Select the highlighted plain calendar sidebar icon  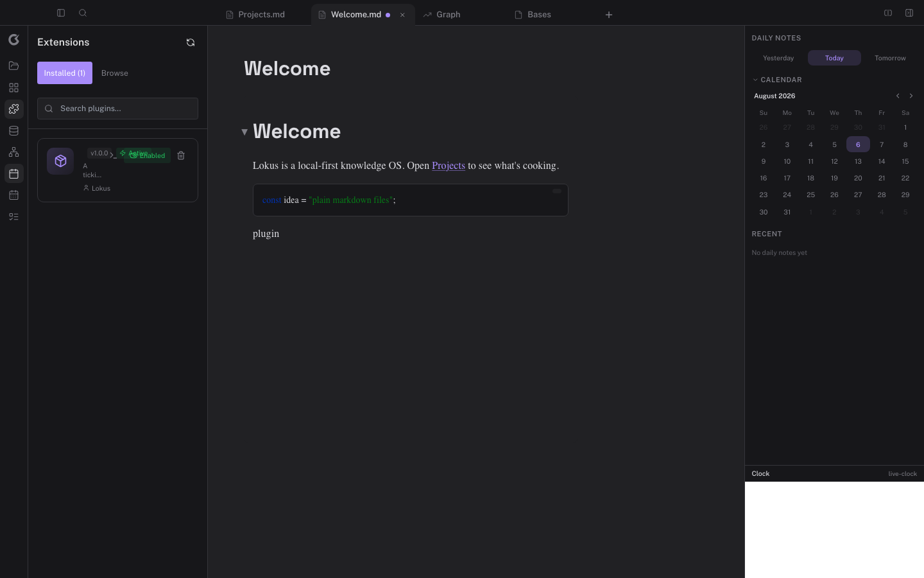13,173
